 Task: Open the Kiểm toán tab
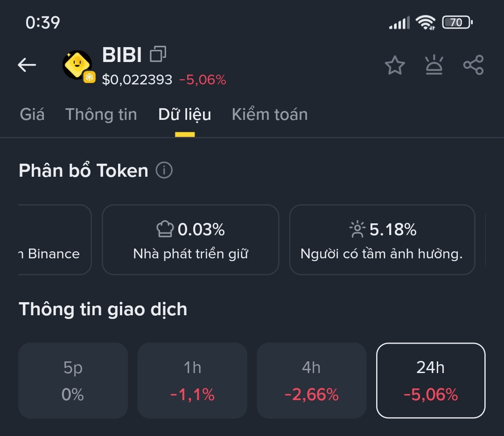click(x=270, y=115)
